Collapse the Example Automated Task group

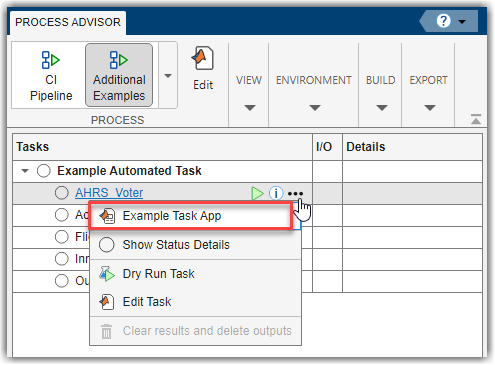tap(25, 171)
